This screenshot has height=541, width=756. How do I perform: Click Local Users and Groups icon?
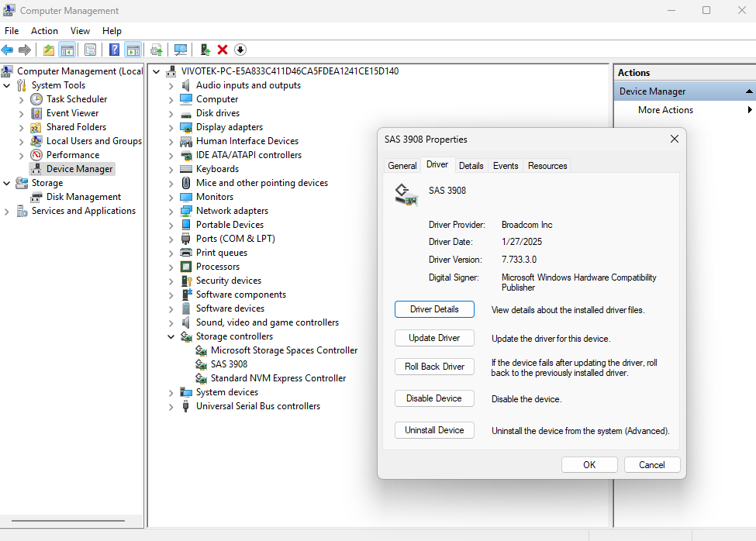[36, 140]
